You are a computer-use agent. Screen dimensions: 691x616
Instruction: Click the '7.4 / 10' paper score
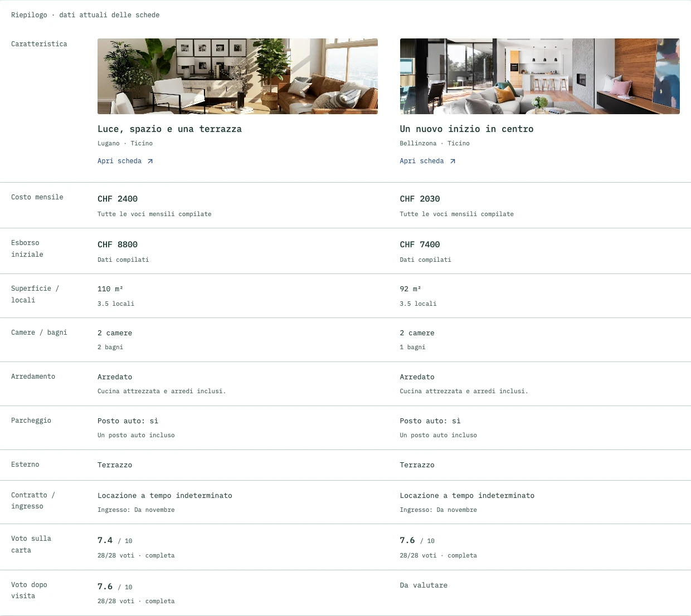[115, 540]
